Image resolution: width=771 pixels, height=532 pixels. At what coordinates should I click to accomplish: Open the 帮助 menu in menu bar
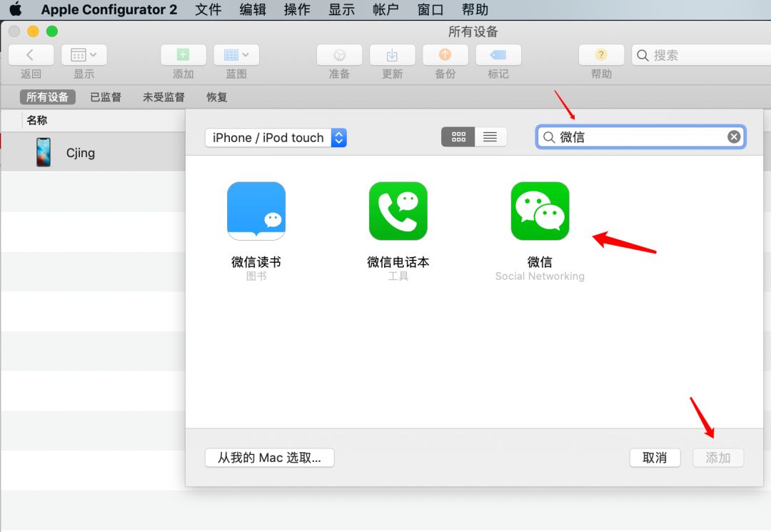[x=475, y=9]
